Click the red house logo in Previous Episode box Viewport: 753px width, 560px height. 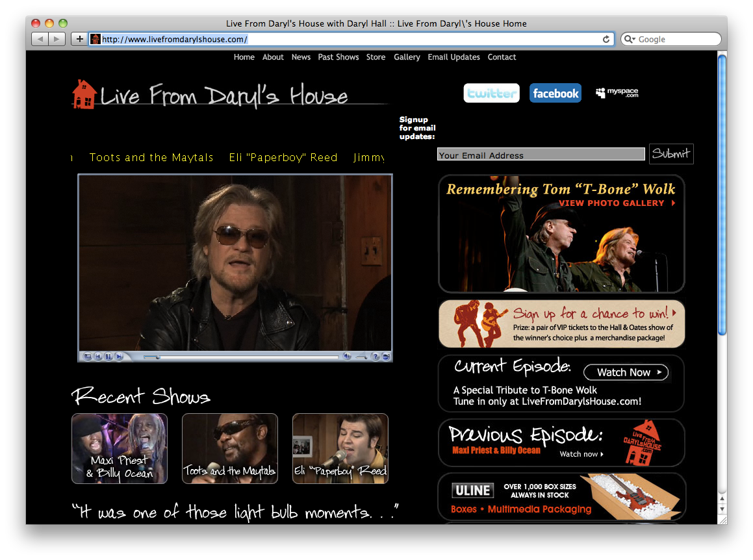click(643, 443)
